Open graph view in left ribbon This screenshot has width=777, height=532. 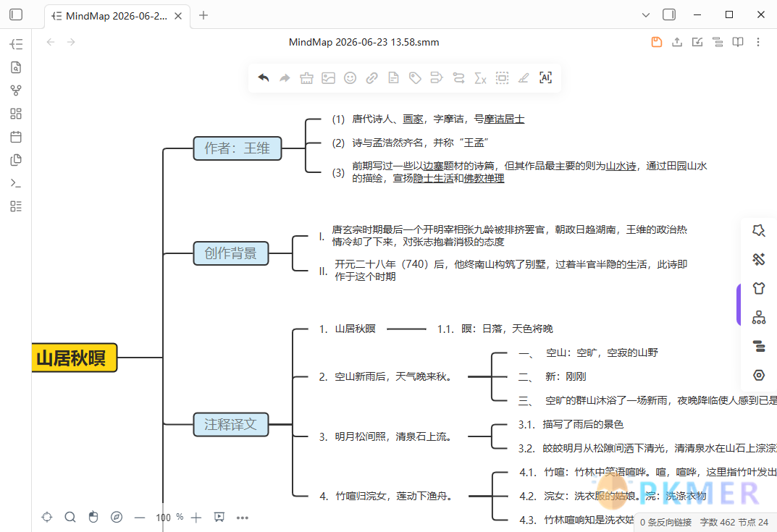coord(16,90)
